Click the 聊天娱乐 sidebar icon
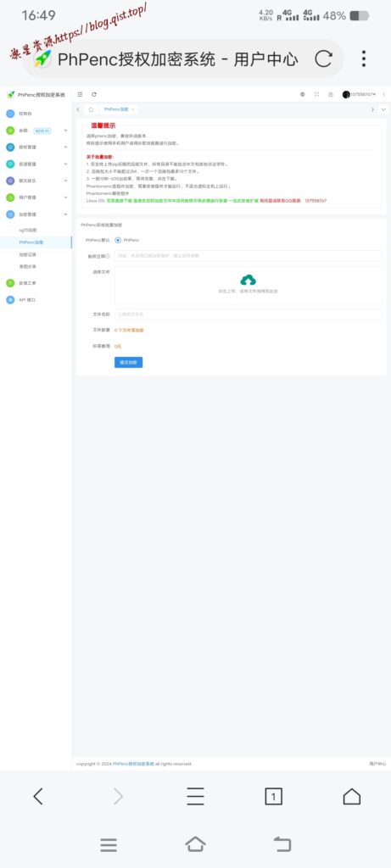 point(10,181)
